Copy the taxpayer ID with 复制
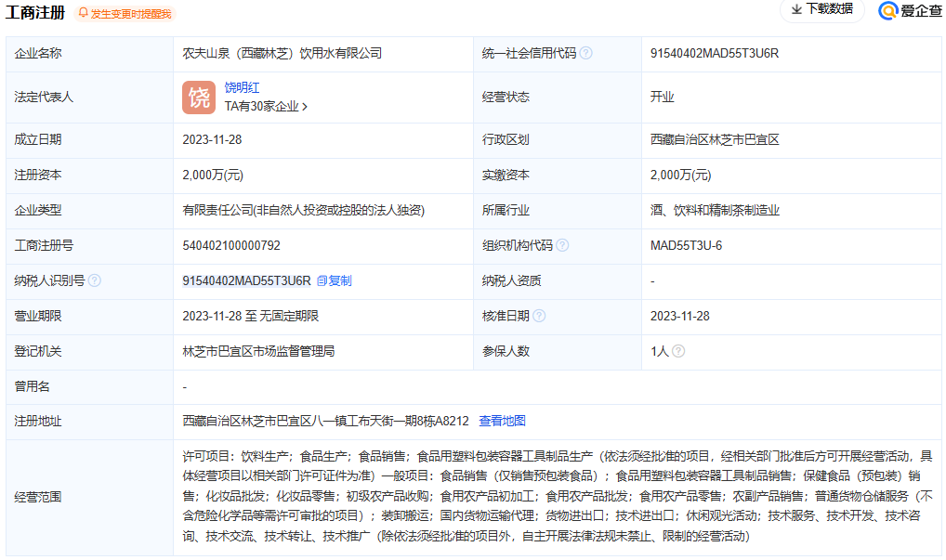 coord(335,280)
